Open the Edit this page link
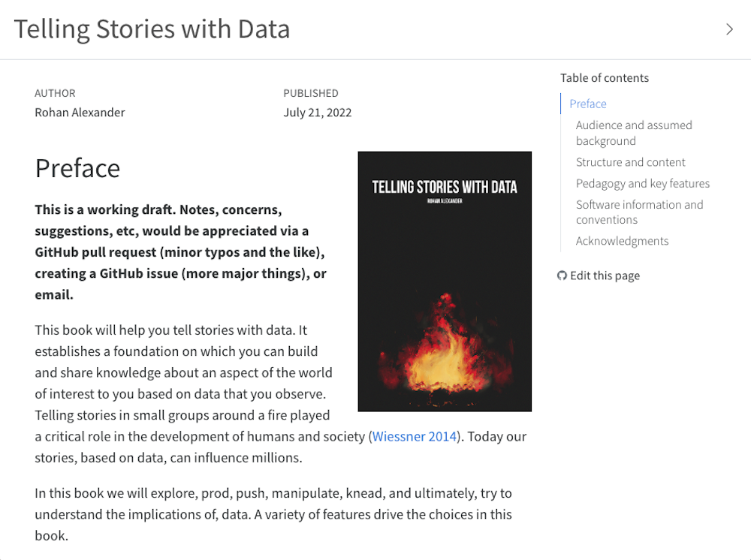This screenshot has height=560, width=751. click(x=605, y=275)
